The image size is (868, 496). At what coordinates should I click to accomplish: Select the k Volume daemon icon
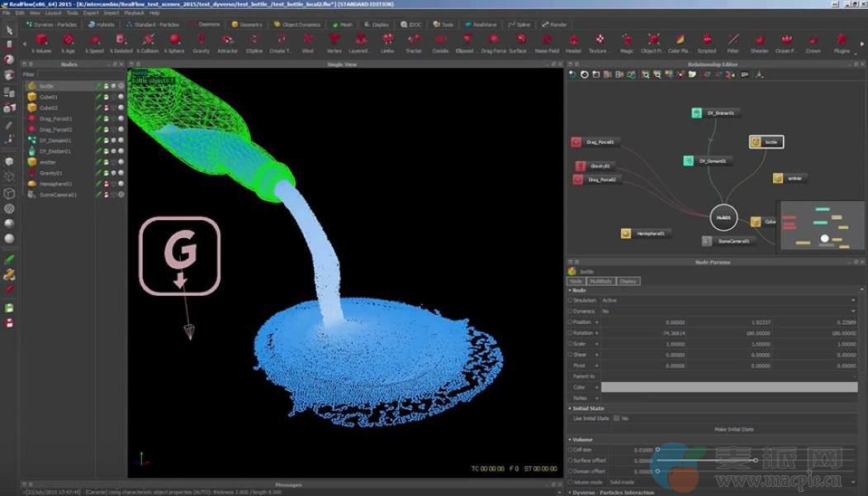tap(41, 40)
